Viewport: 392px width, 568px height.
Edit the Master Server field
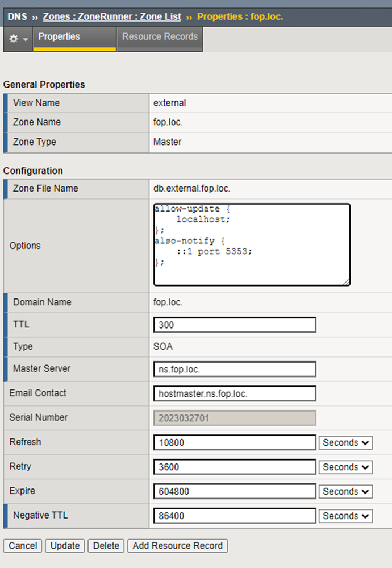tap(235, 369)
